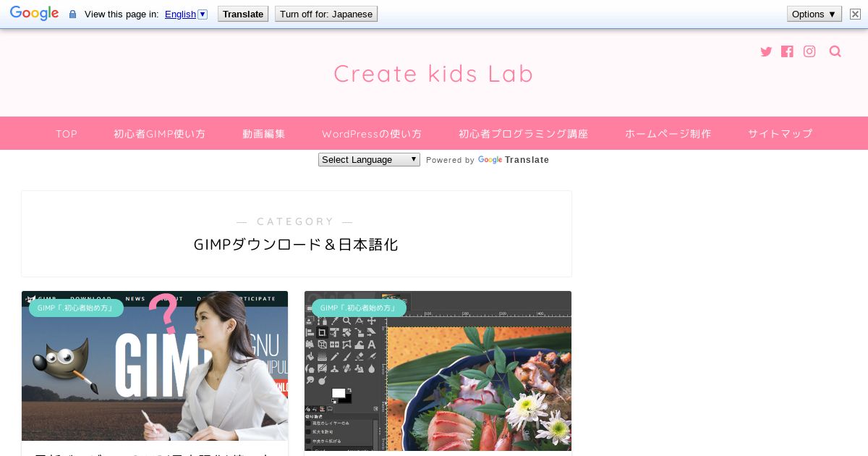Close the Google Translate bar
The height and width of the screenshot is (456, 868).
pos(855,14)
